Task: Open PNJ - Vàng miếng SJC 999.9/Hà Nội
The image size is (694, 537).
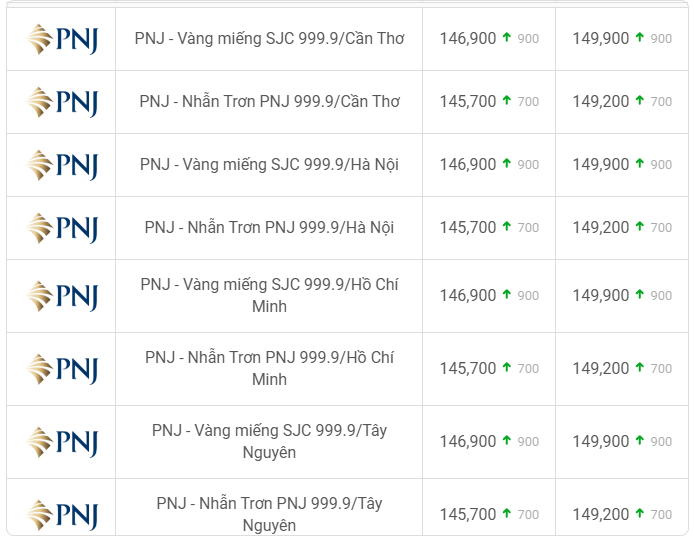Action: click(269, 165)
